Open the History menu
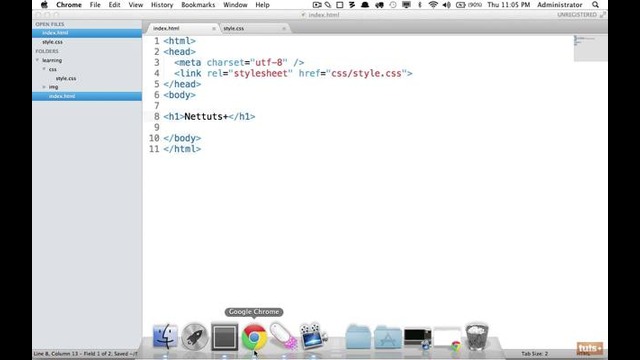Image resolution: width=640 pixels, height=360 pixels. (162, 5)
